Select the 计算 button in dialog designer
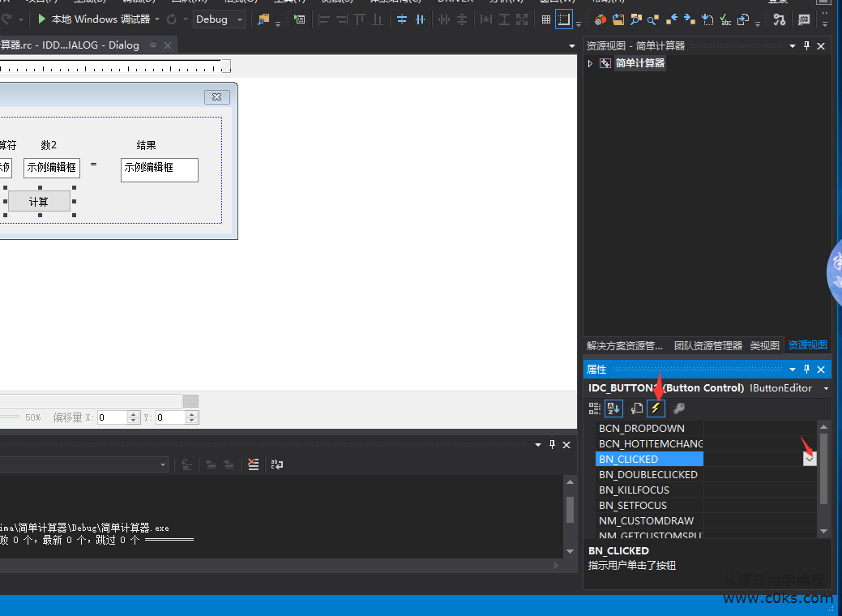 coord(39,202)
